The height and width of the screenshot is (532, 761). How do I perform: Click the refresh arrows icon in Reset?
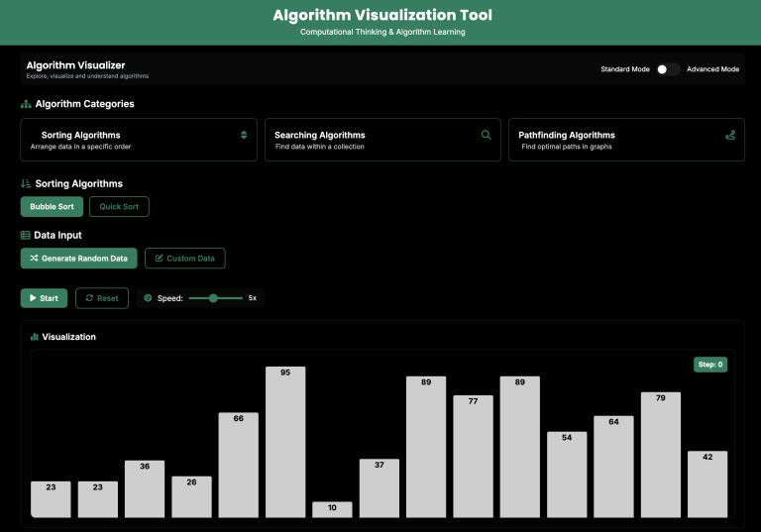89,298
